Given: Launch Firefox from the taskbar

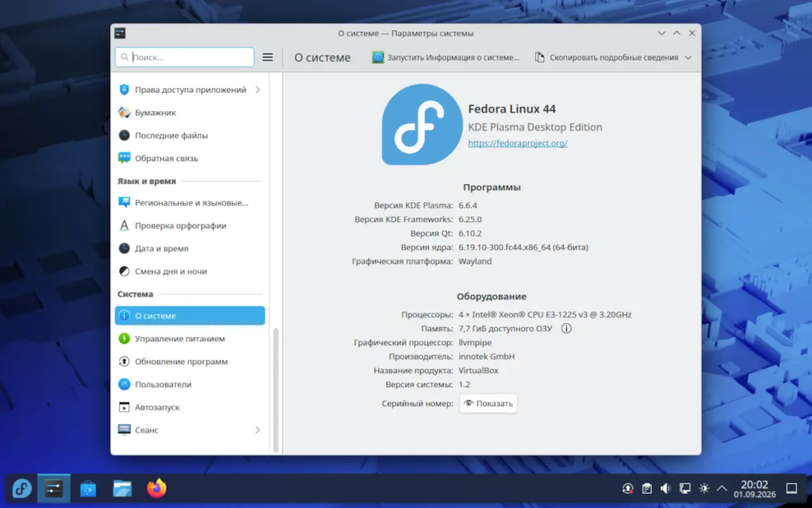Looking at the screenshot, I should (x=156, y=488).
